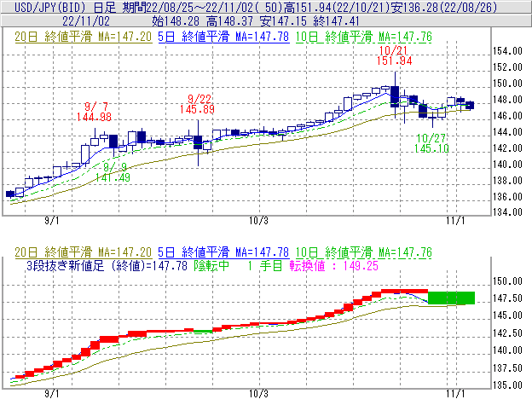The height and width of the screenshot is (405, 532).
Task: Click the 142.50 axis label on lower chart
Action: (507, 333)
